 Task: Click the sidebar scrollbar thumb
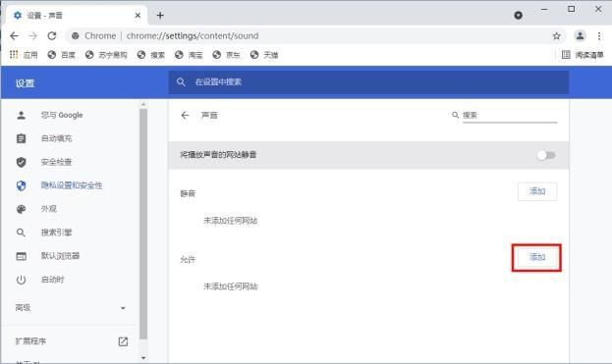143,224
